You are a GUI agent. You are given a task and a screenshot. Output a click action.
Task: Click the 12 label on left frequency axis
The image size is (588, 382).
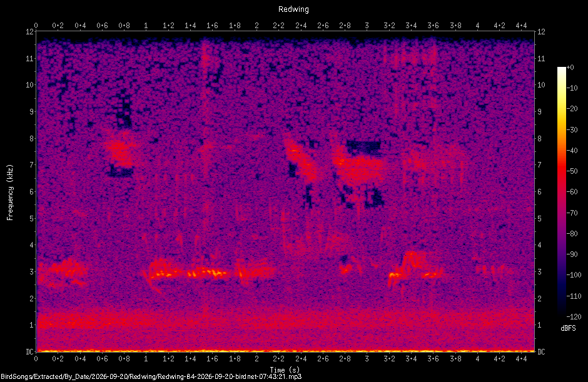tap(29, 31)
